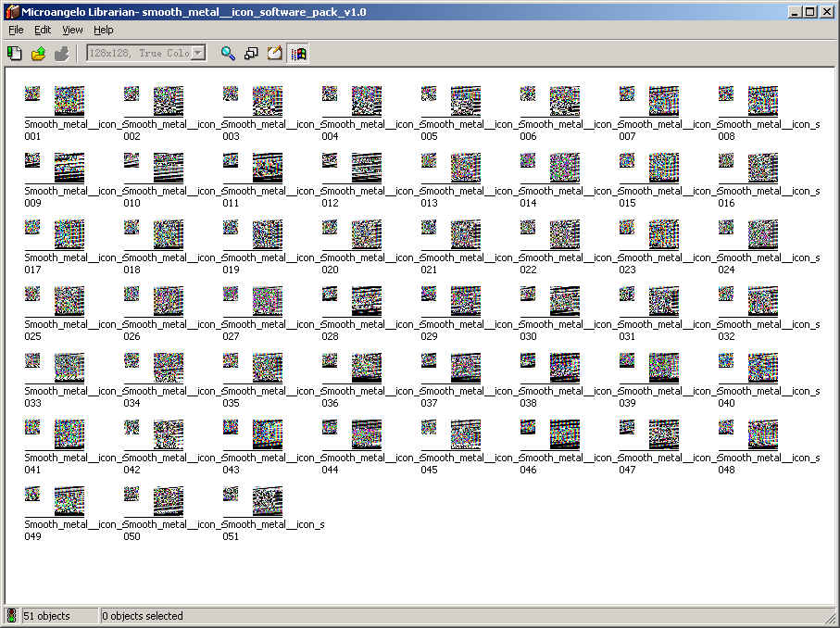Click the Microangelo Librarian title bar icon
Image resolution: width=840 pixels, height=628 pixels.
pyautogui.click(x=12, y=11)
